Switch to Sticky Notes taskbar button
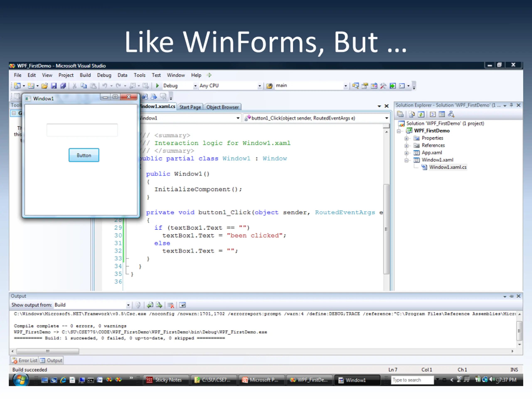532x399 pixels. click(x=166, y=380)
